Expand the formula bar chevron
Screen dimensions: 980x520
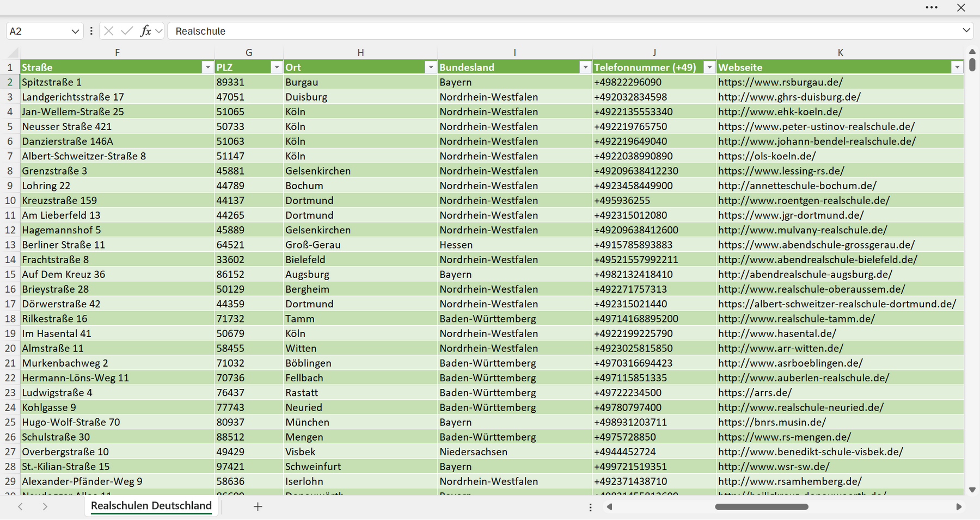point(966,30)
